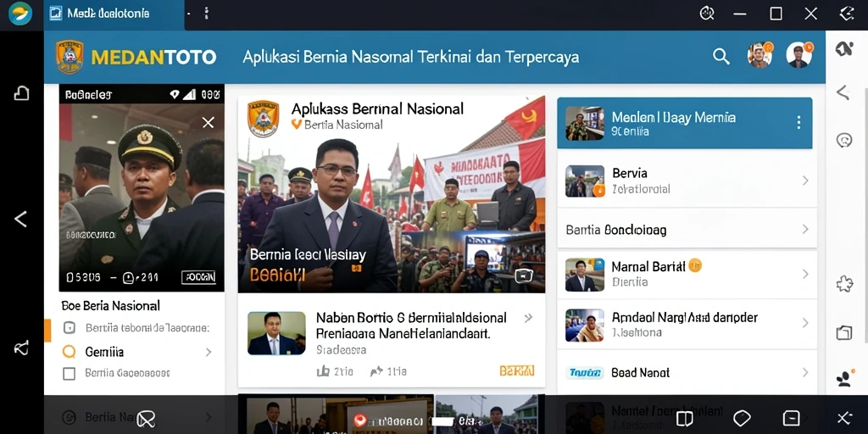This screenshot has height=434, width=868.
Task: Open the Bervia list item
Action: (687, 181)
